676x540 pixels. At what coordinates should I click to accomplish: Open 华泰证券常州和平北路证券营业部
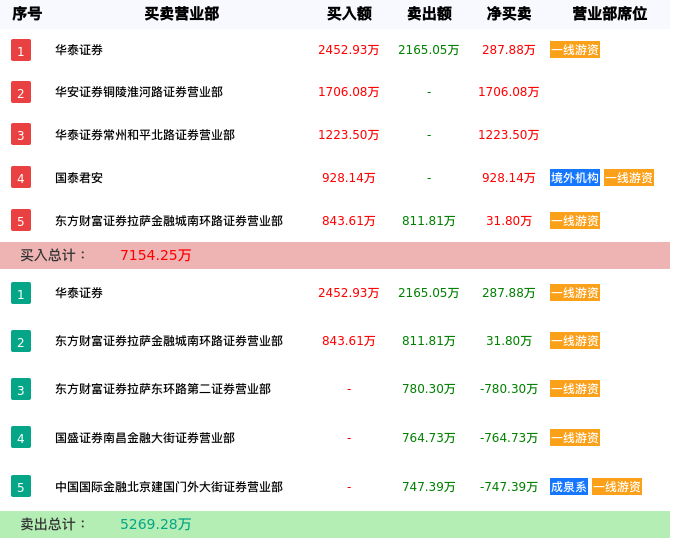(x=145, y=135)
